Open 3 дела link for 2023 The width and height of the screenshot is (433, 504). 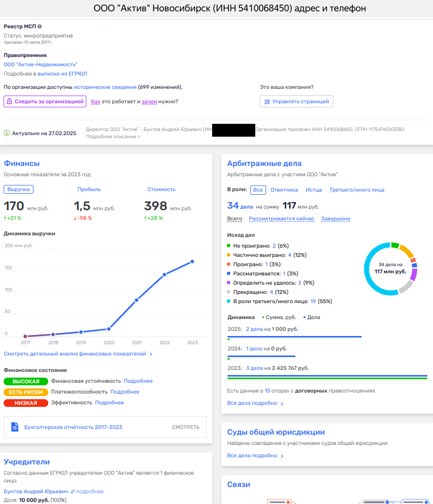coord(254,368)
